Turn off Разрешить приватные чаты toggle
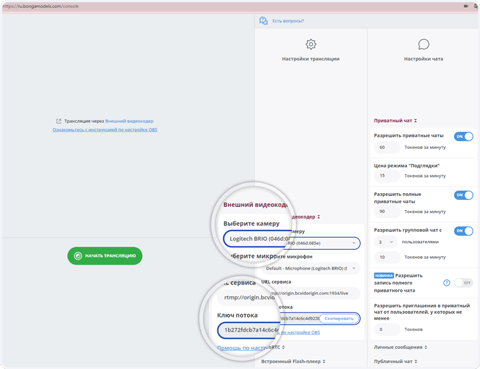Image resolution: width=480 pixels, height=369 pixels. point(463,136)
